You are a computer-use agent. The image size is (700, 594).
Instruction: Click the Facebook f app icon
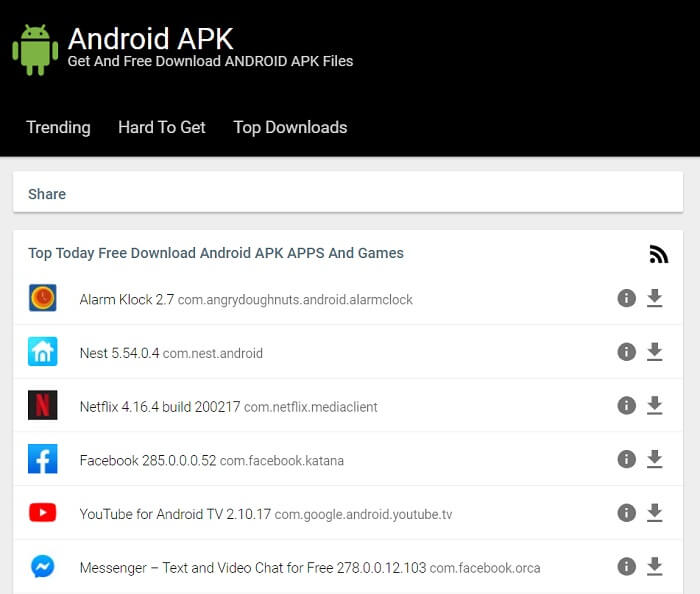point(42,459)
